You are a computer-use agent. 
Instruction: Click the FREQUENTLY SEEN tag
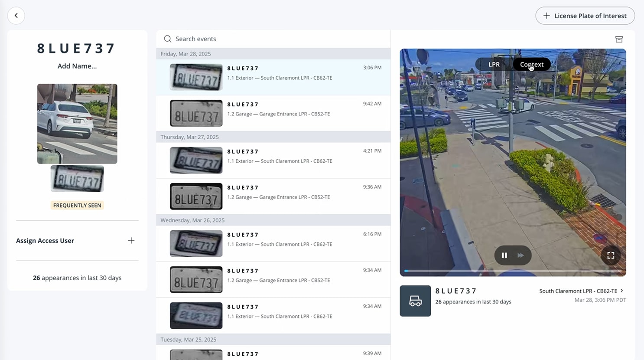point(77,205)
